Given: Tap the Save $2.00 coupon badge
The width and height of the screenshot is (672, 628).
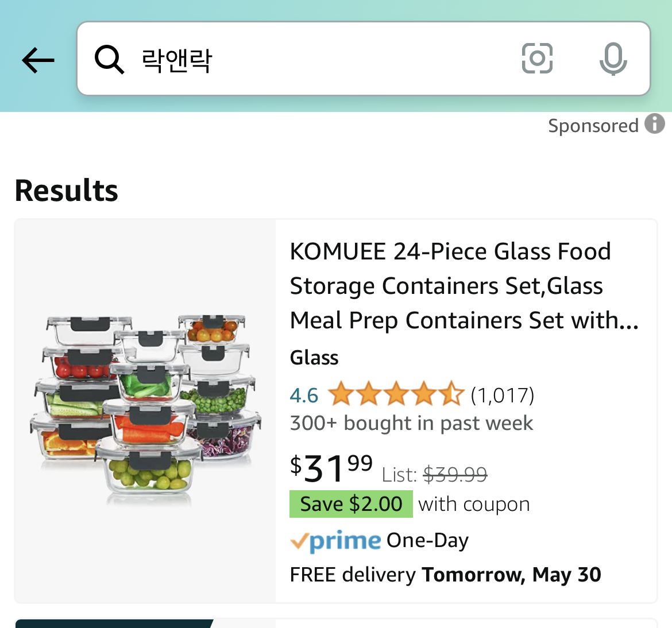Looking at the screenshot, I should (351, 504).
